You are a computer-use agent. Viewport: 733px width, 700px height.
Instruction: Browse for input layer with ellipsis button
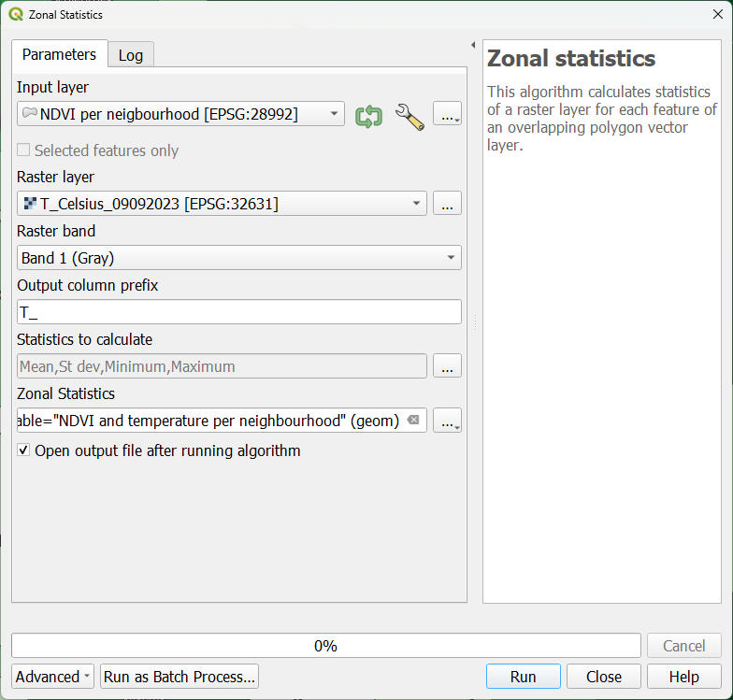(447, 115)
